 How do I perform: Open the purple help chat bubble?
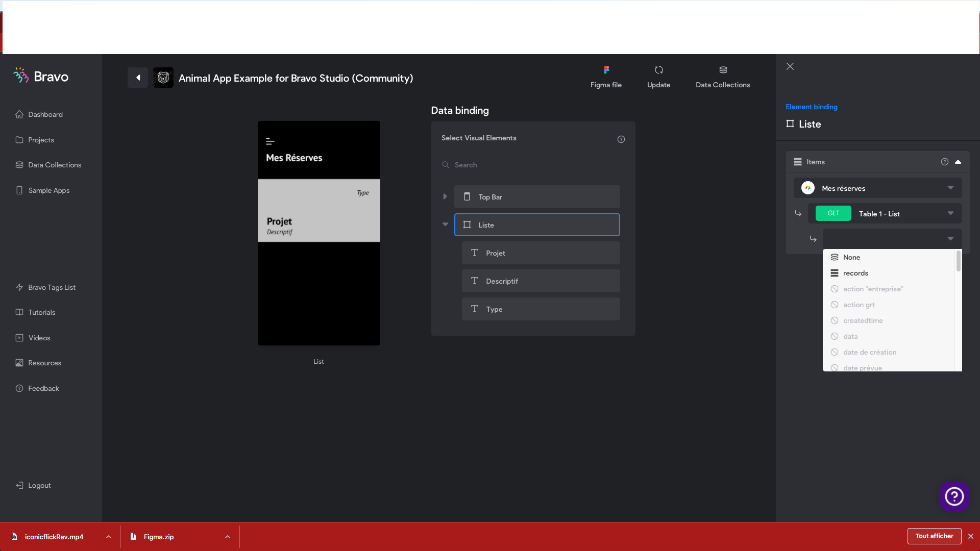(x=954, y=496)
